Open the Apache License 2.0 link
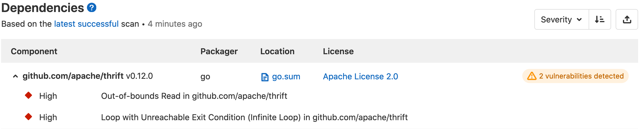 point(361,76)
